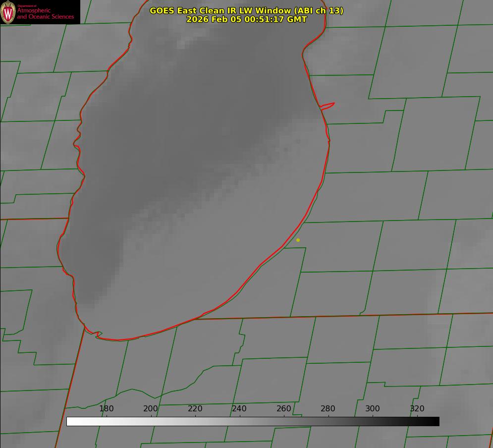Image resolution: width=493 pixels, height=448 pixels.
Task: Click the 320 colorbar label
Action: [x=417, y=408]
